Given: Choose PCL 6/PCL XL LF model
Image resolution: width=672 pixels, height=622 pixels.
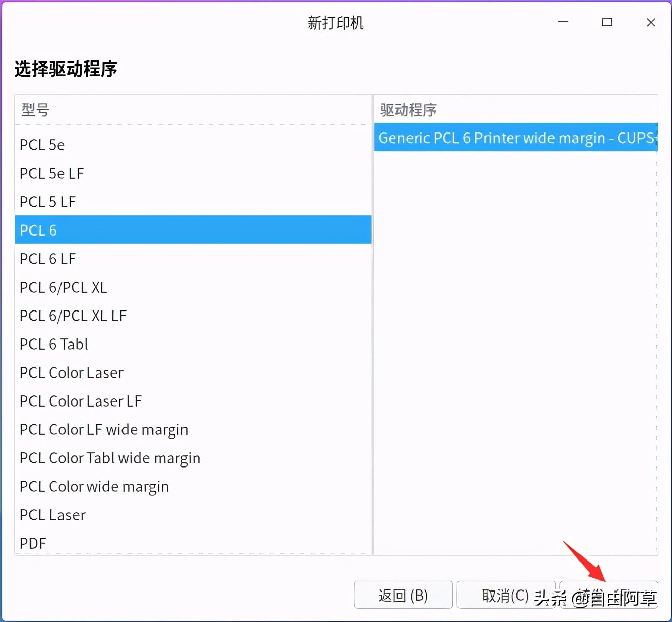Looking at the screenshot, I should pyautogui.click(x=73, y=316).
